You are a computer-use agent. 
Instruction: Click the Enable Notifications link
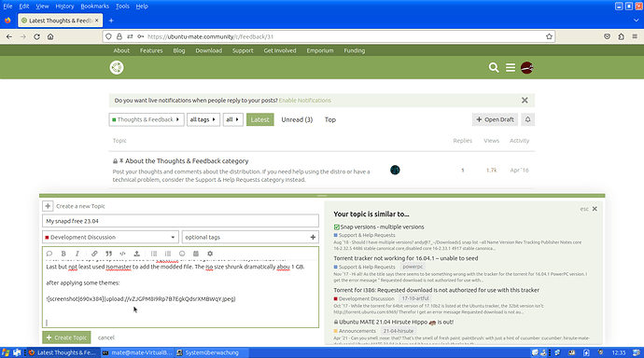pyautogui.click(x=305, y=100)
